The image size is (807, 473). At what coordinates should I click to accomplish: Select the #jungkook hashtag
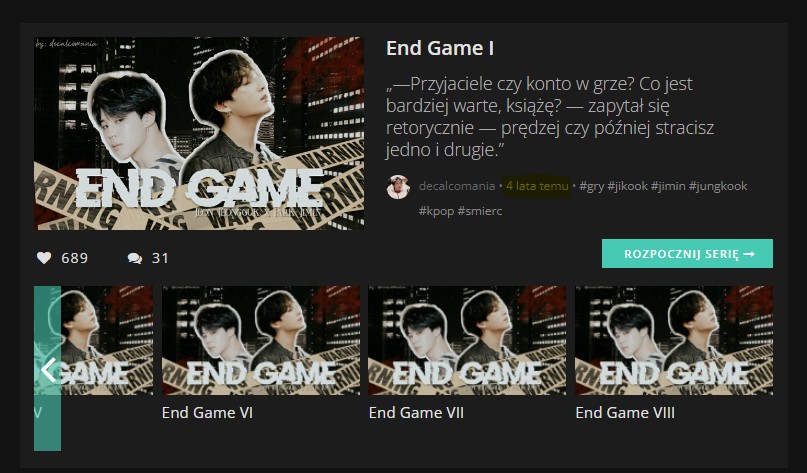(718, 186)
